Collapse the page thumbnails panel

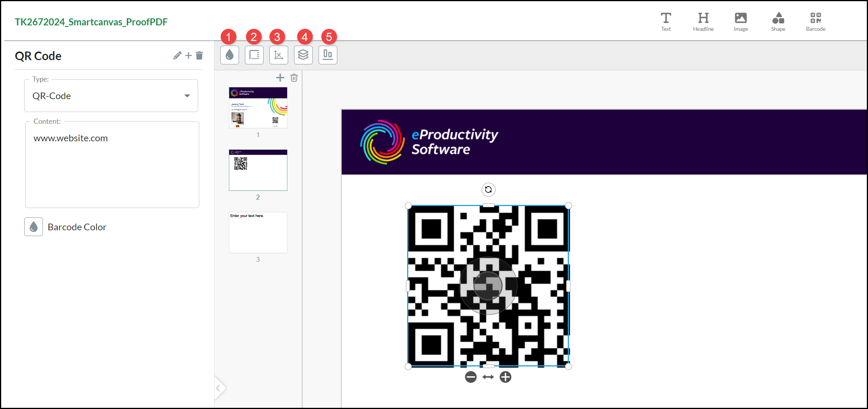219,388
